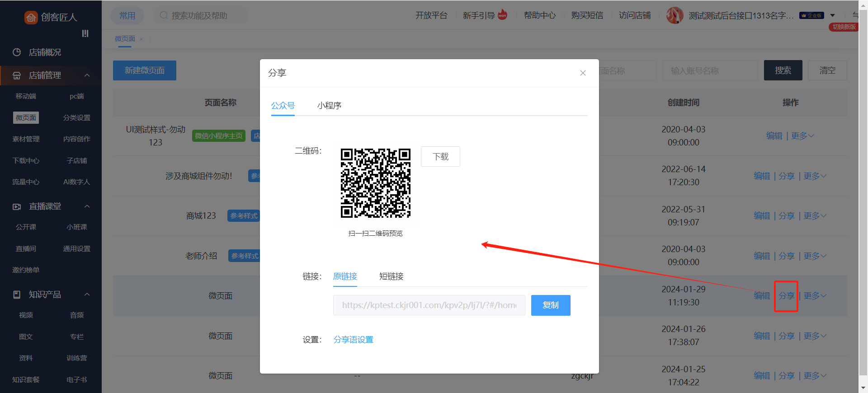868x393 pixels.
Task: Click the QR code image
Action: pyautogui.click(x=375, y=183)
